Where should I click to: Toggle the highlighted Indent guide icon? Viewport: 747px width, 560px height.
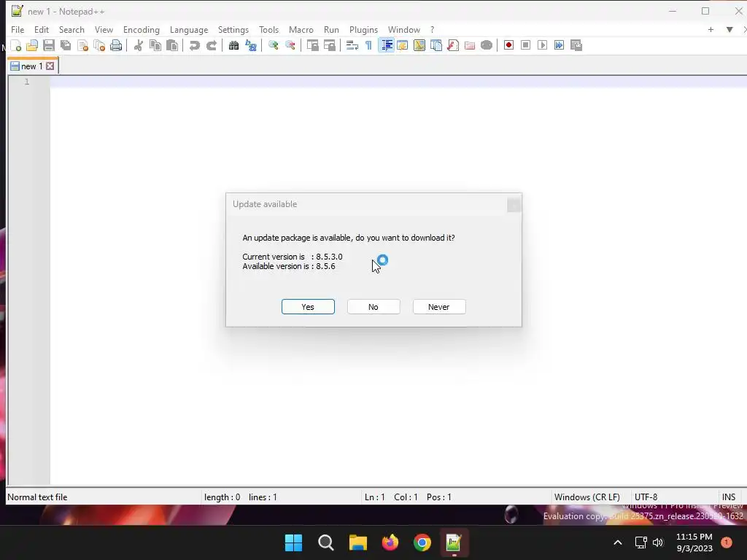(386, 45)
